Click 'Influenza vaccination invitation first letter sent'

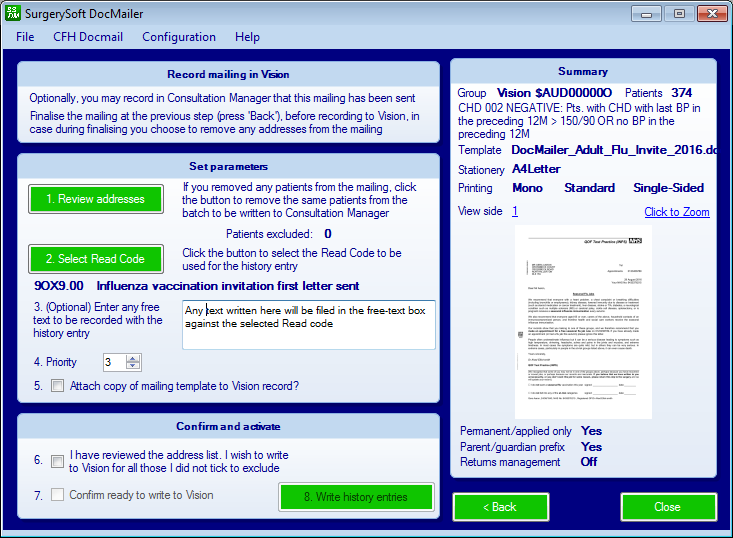tap(228, 286)
